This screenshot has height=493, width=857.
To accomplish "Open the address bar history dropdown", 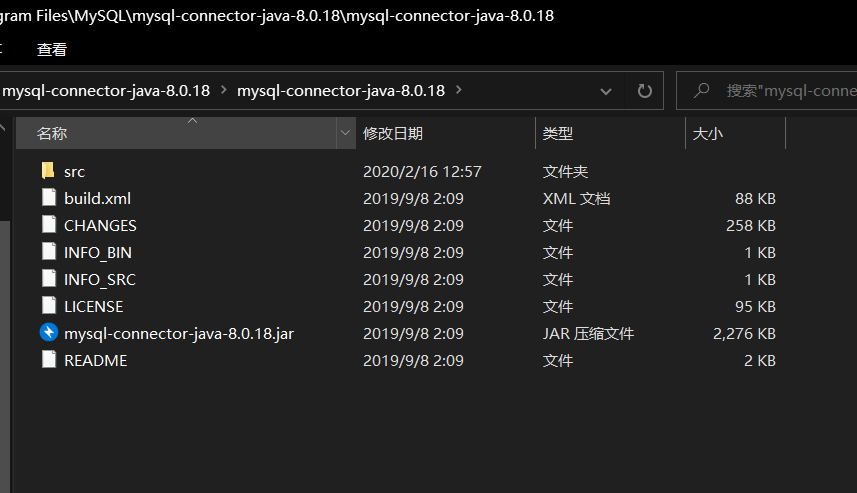I will (606, 91).
